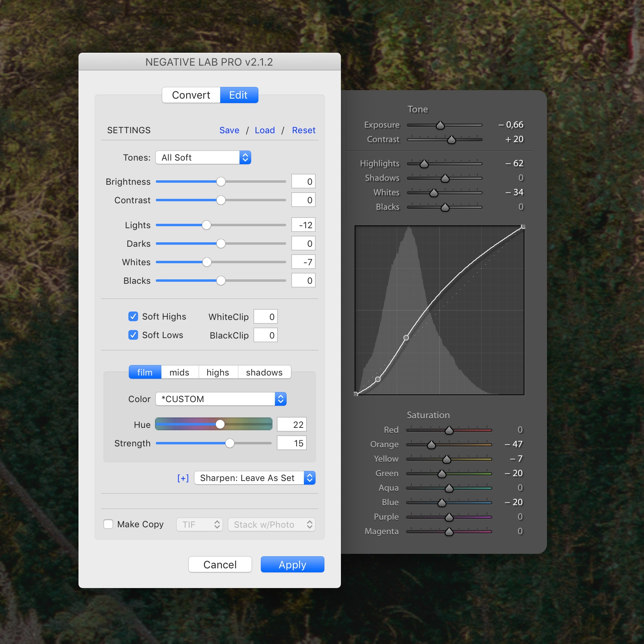
Task: Click the Shadows slider handle
Action: [x=445, y=178]
